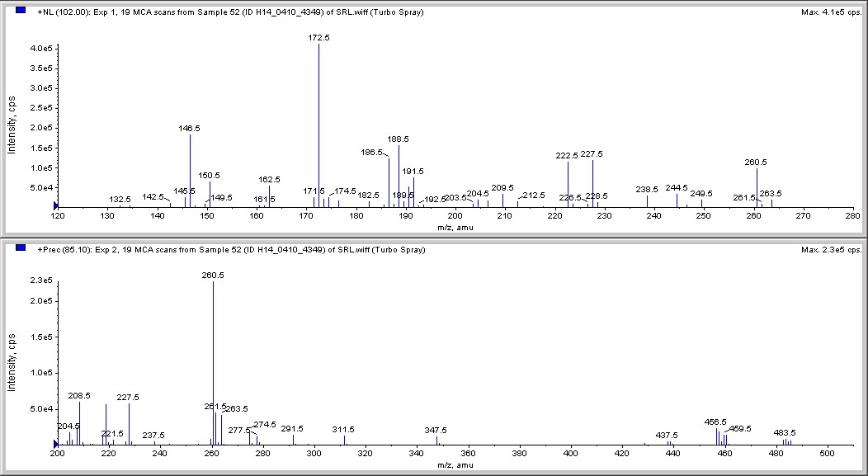Click the 222.5 peak label
Viewport: 868px width, 476px height.
(567, 156)
